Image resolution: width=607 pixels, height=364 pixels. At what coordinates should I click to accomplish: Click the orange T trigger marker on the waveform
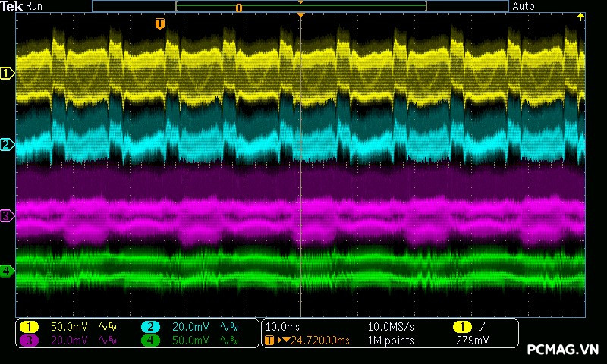[x=159, y=24]
